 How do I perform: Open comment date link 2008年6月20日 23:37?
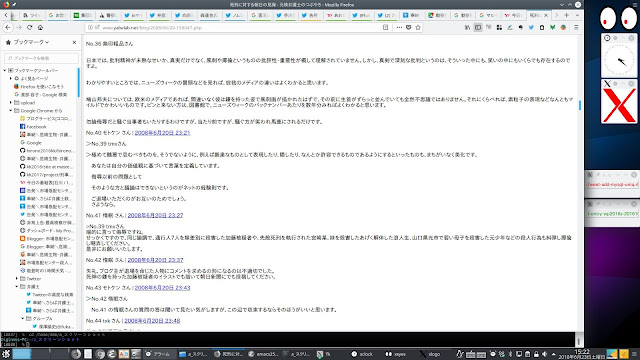156,260
